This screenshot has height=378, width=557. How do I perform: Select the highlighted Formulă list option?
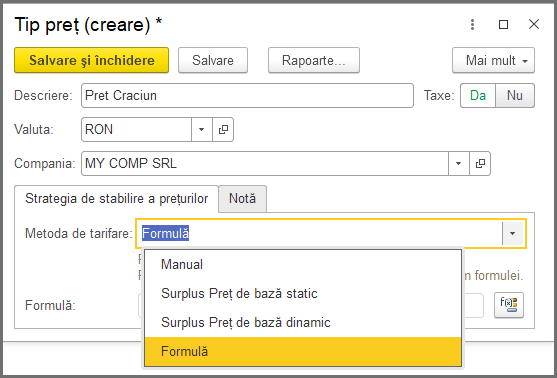click(303, 352)
